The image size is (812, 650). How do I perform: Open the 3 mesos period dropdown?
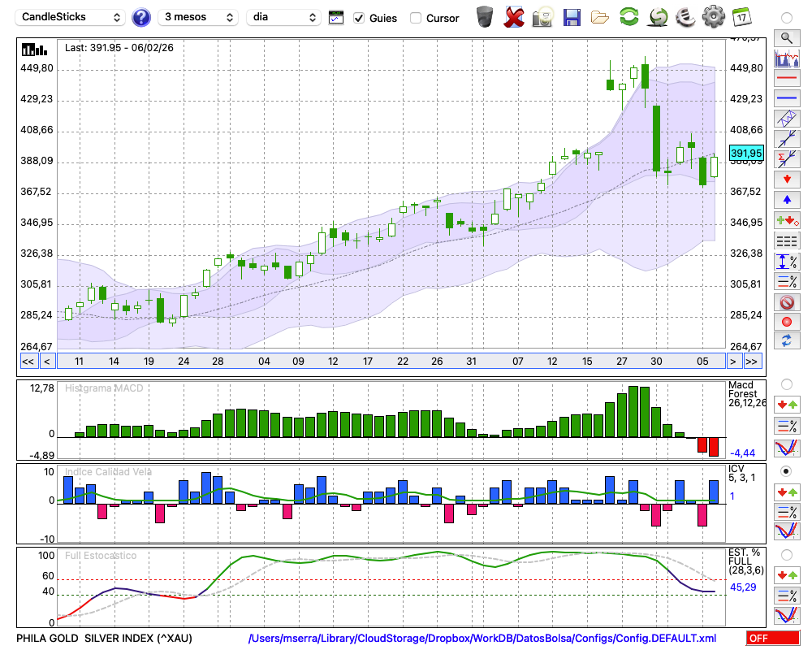click(x=198, y=17)
